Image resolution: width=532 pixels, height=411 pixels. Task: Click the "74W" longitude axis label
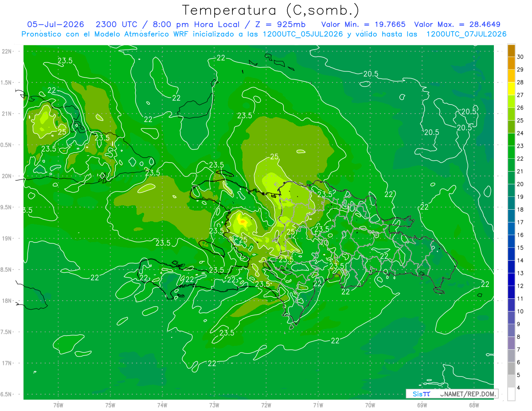pos(162,405)
